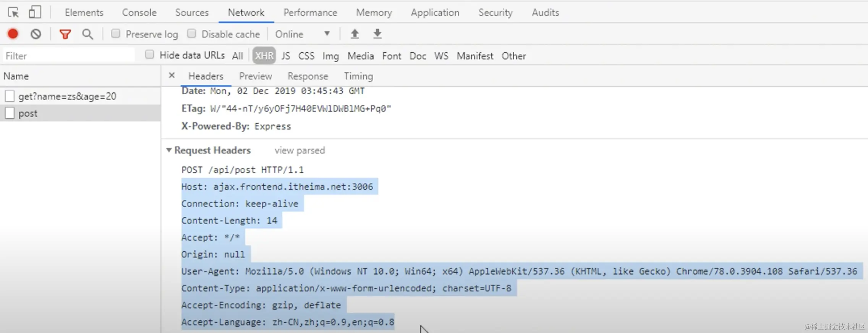Open network search magnifier icon
The width and height of the screenshot is (868, 333).
coord(87,34)
